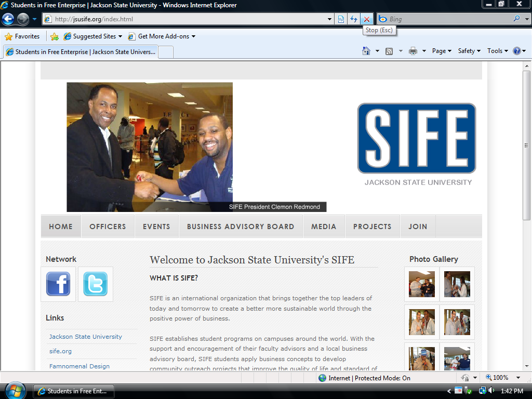Open Photo Gallery thumbnail, second row left
The width and height of the screenshot is (532, 399).
[x=422, y=322]
